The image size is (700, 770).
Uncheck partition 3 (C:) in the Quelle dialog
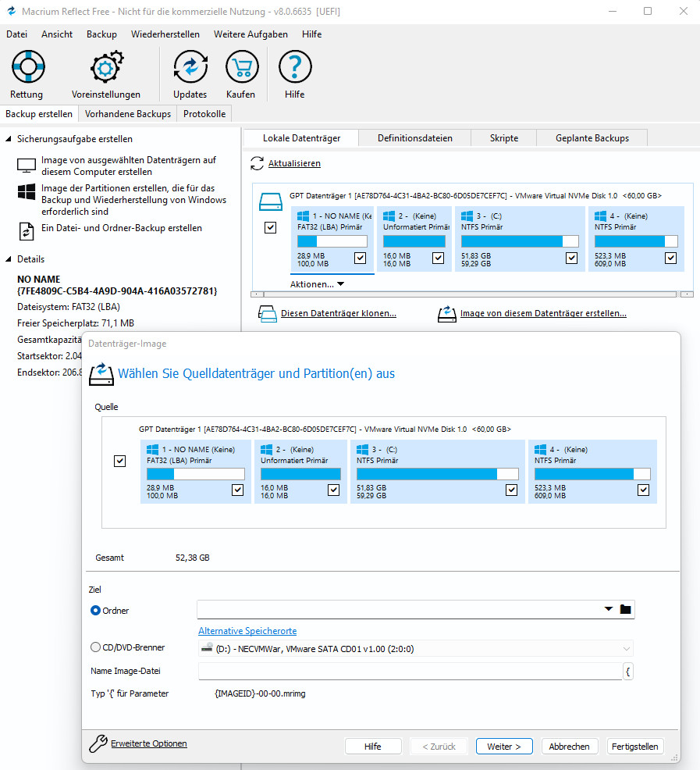click(x=512, y=490)
